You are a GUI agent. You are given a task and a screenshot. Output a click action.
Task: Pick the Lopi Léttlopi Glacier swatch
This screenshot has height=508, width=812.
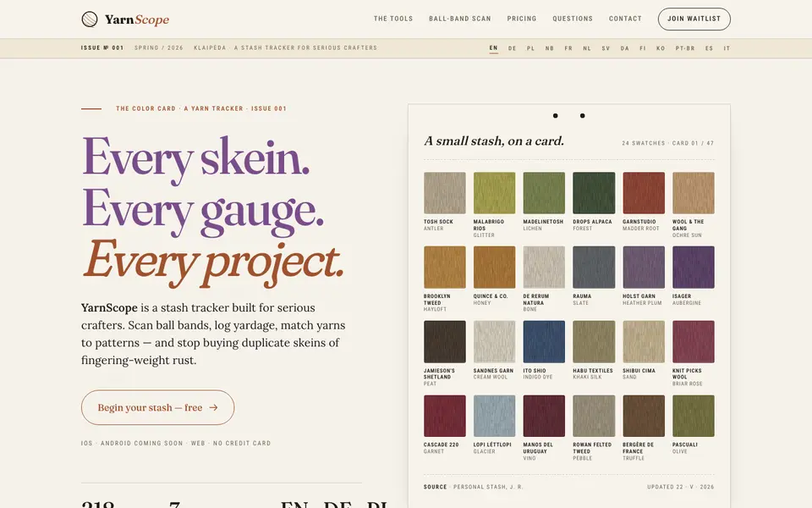click(495, 416)
